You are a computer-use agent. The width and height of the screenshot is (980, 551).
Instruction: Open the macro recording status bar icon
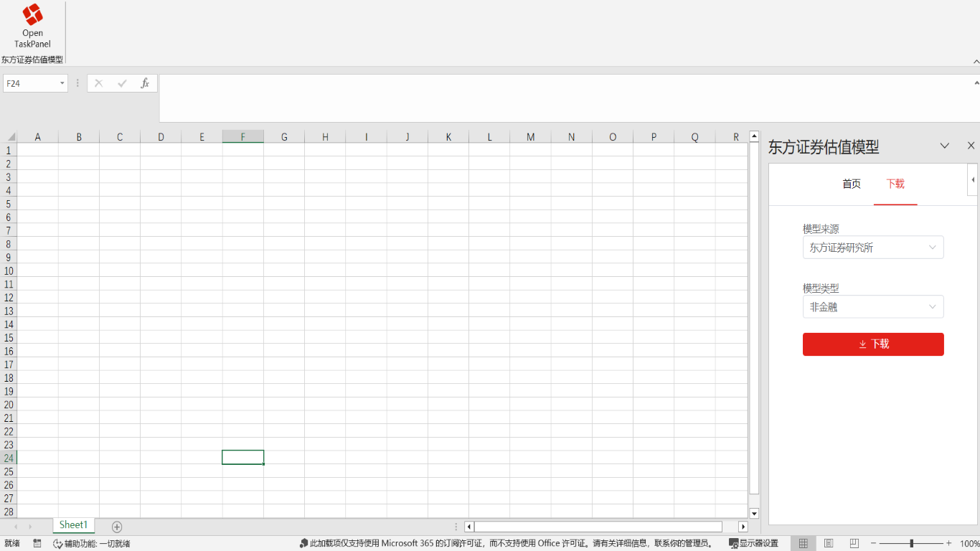pos(37,544)
